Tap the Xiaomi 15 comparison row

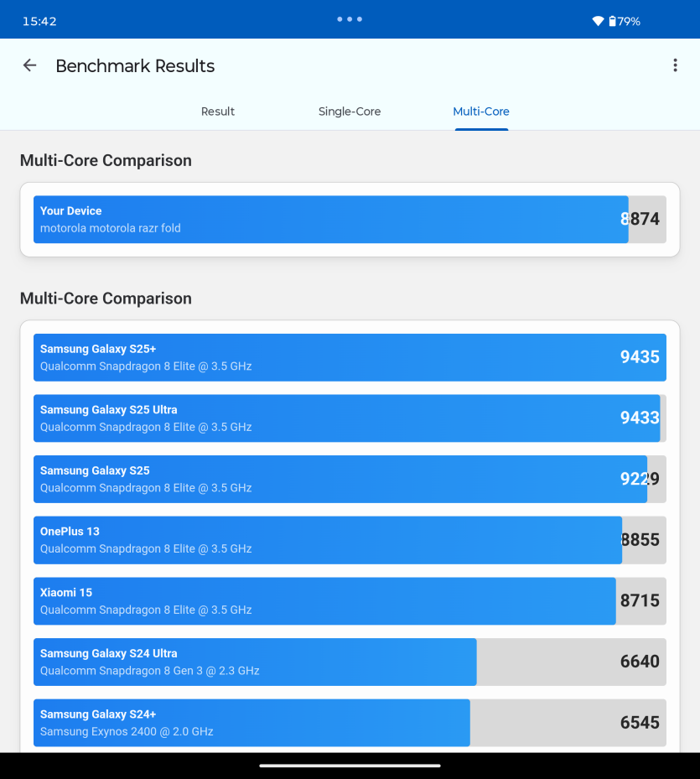[350, 601]
